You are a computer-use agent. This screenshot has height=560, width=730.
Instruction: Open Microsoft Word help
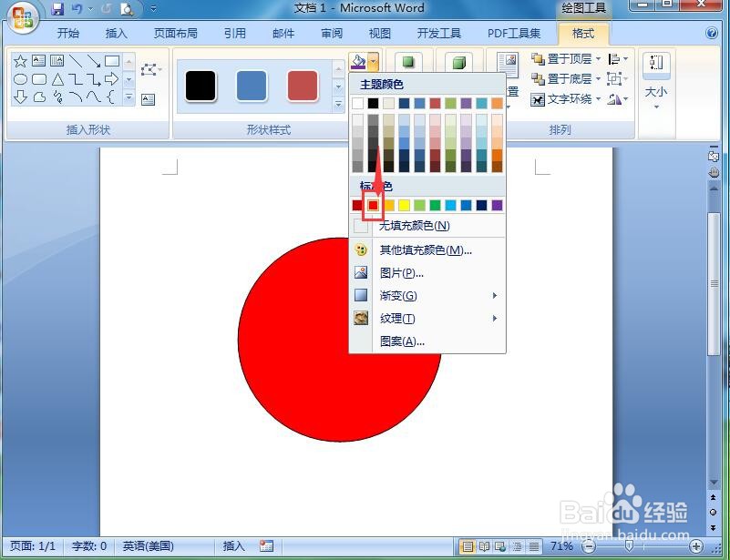coord(712,33)
